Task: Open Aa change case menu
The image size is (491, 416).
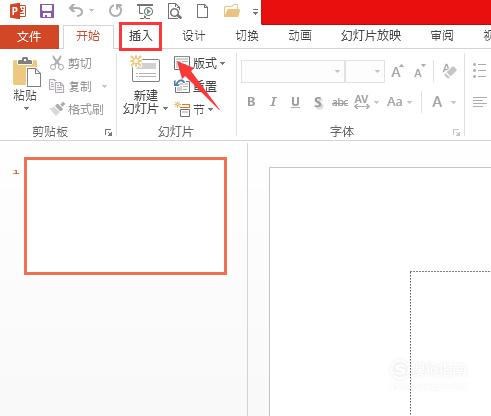Action: [x=399, y=102]
